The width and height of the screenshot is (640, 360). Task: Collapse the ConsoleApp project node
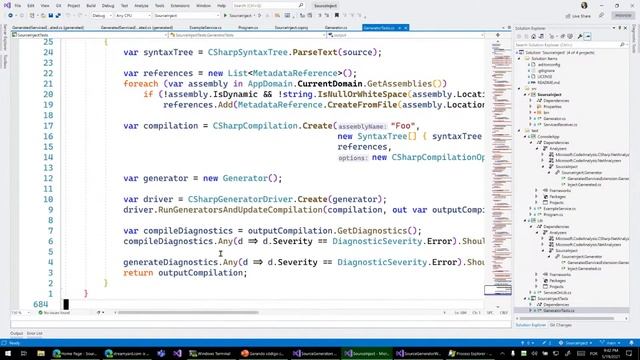coord(525,137)
